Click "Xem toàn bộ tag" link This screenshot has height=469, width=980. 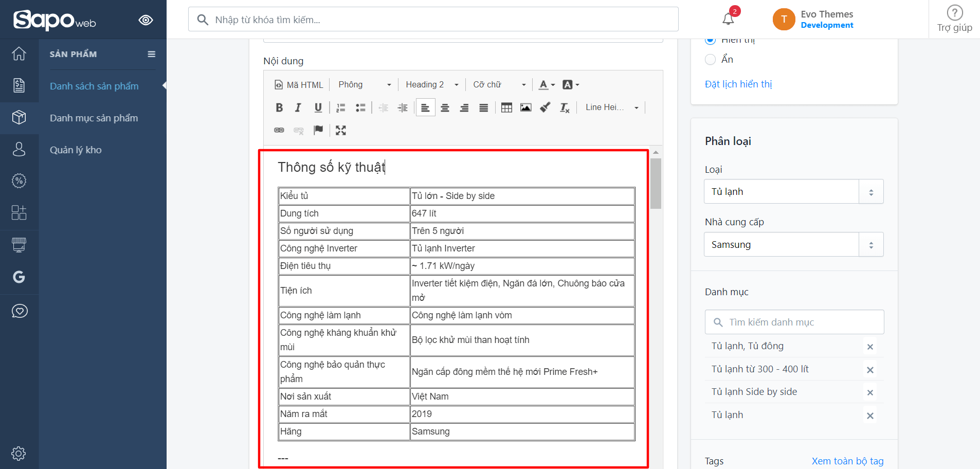tap(847, 461)
